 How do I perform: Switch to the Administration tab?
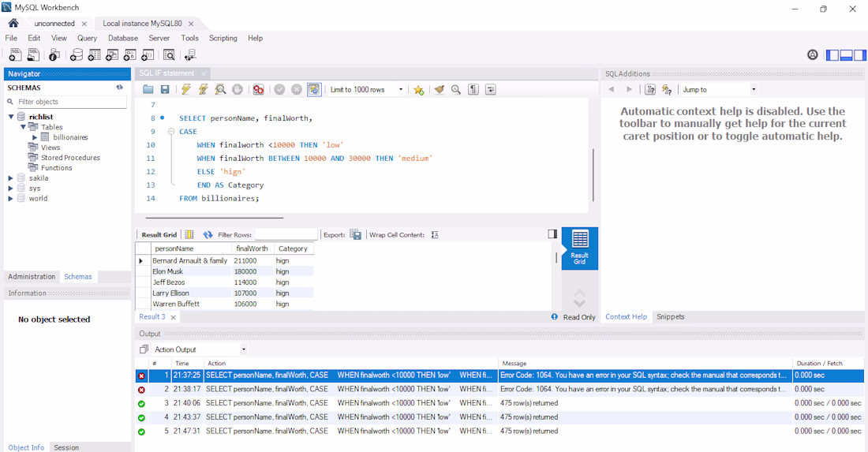pyautogui.click(x=32, y=277)
